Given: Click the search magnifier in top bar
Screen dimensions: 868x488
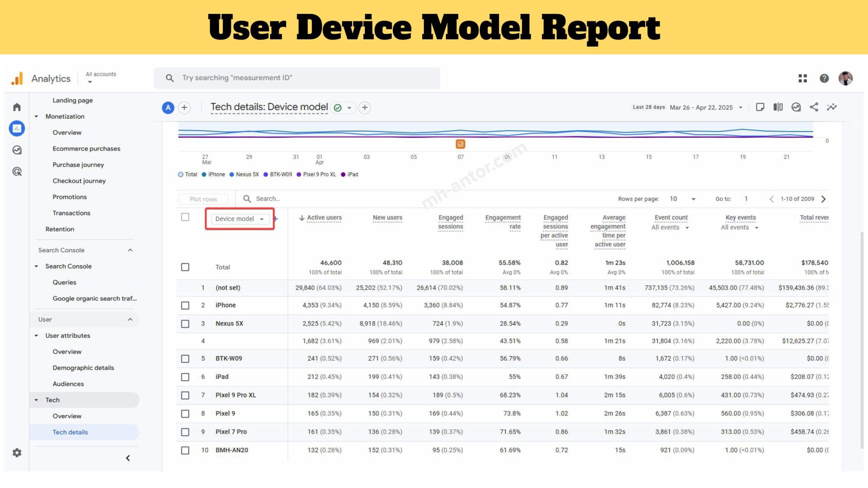Looking at the screenshot, I should 170,78.
